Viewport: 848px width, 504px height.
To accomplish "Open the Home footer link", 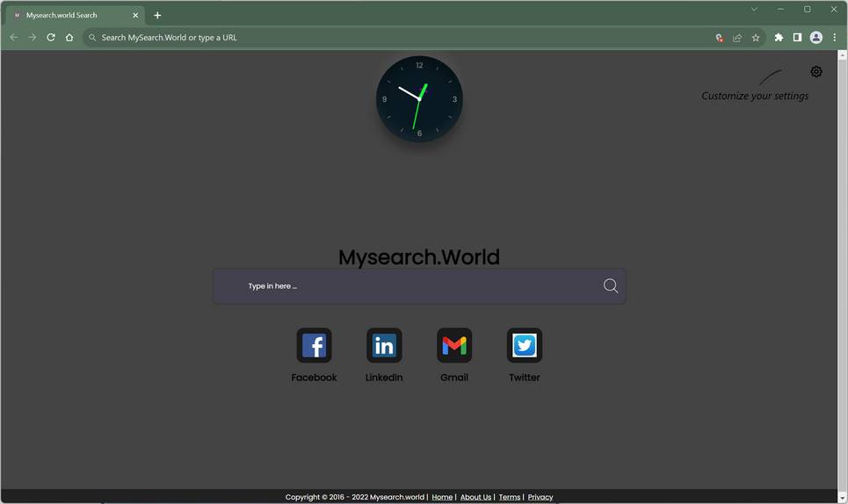I will point(442,497).
